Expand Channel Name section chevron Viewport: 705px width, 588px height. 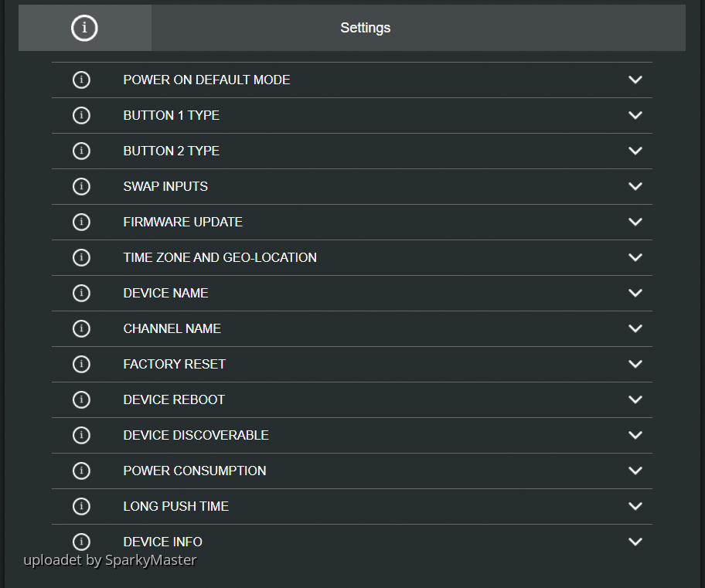coord(635,328)
